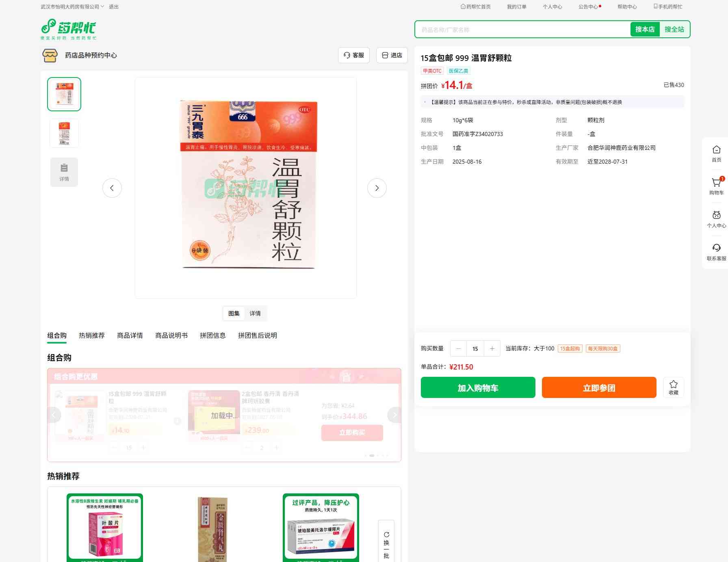
Task: Show previous product image with left arrow
Action: click(x=112, y=188)
